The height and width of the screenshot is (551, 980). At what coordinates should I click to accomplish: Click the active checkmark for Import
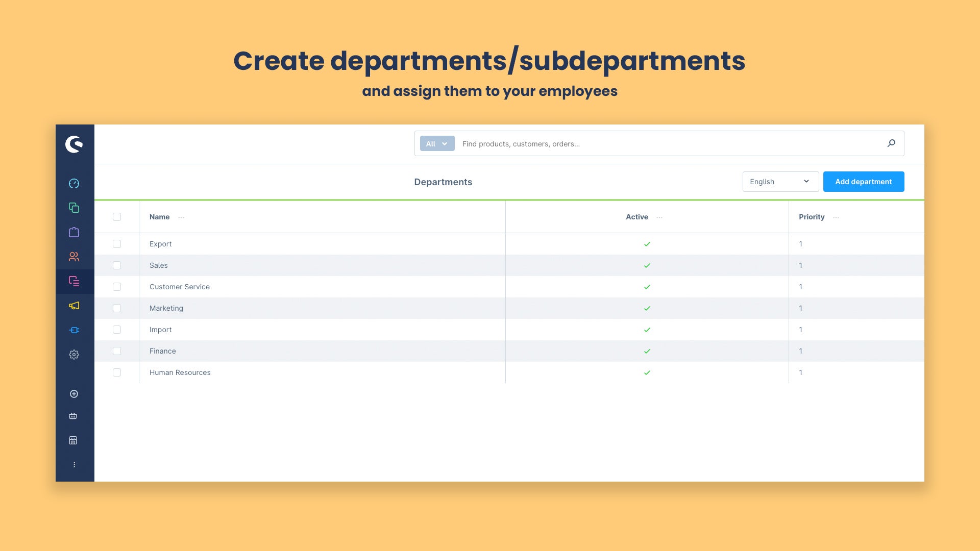(x=647, y=330)
